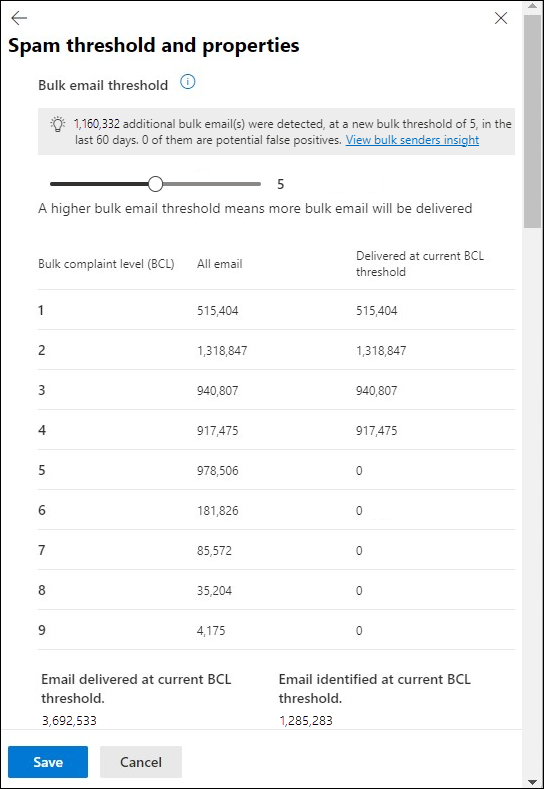544x789 pixels.
Task: Select BCL level 5 row
Action: coord(276,470)
